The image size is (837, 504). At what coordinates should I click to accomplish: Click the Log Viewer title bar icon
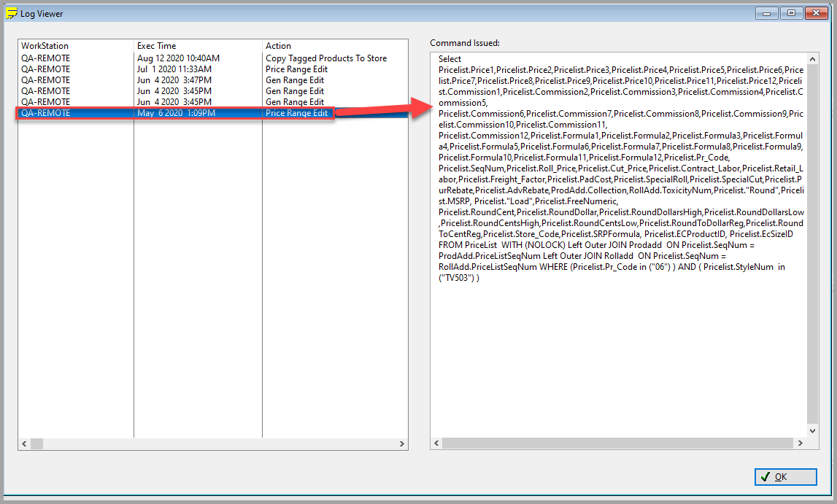[x=11, y=13]
